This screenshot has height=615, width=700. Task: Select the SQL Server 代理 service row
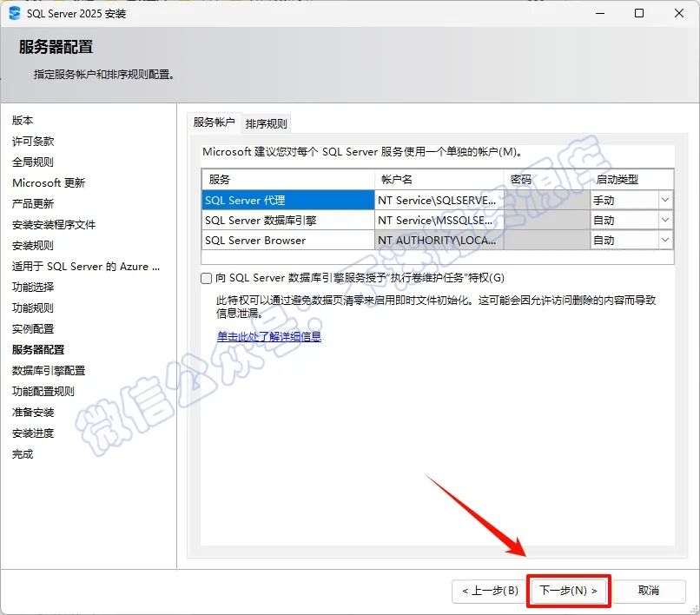288,200
